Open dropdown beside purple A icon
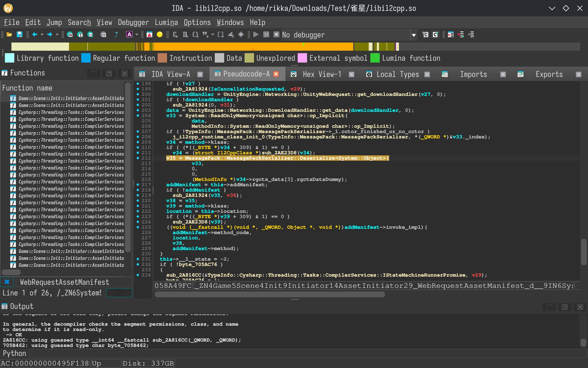 (137, 35)
